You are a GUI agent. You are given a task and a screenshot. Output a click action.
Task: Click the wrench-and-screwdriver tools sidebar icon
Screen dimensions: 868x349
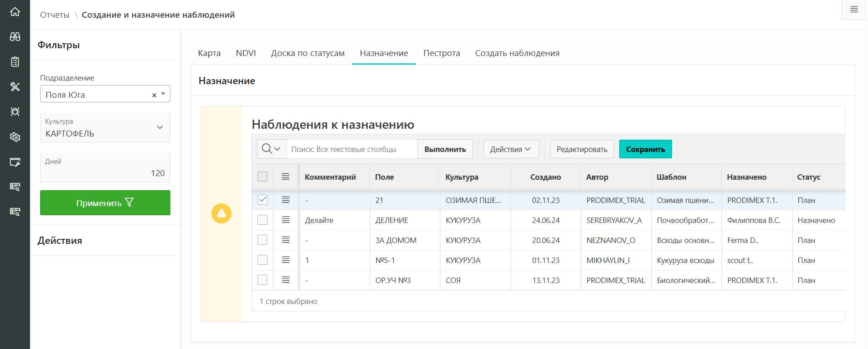(15, 87)
